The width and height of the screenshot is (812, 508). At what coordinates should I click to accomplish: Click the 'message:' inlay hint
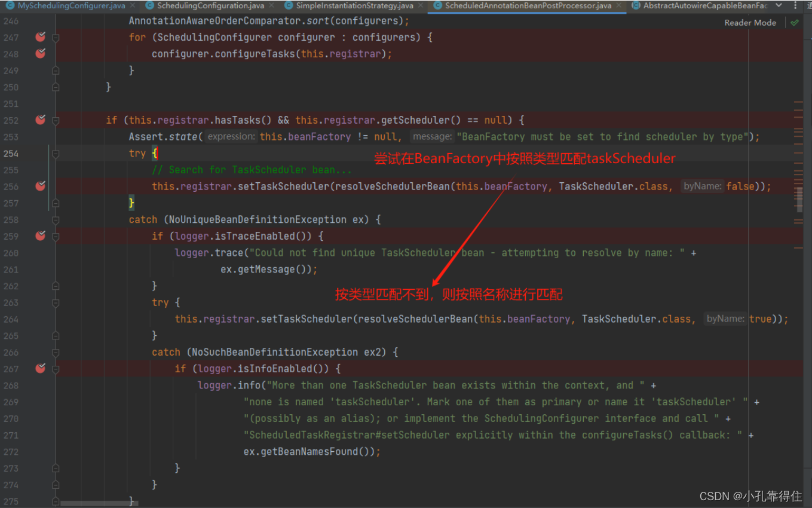point(433,137)
